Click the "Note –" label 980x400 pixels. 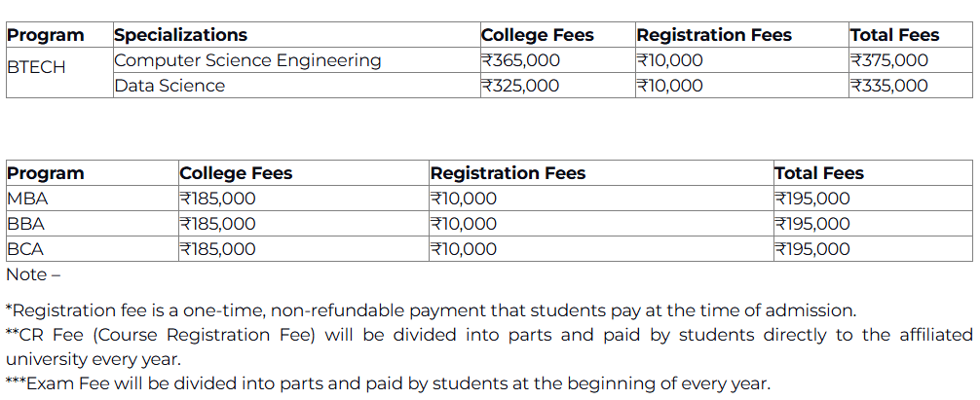33,274
